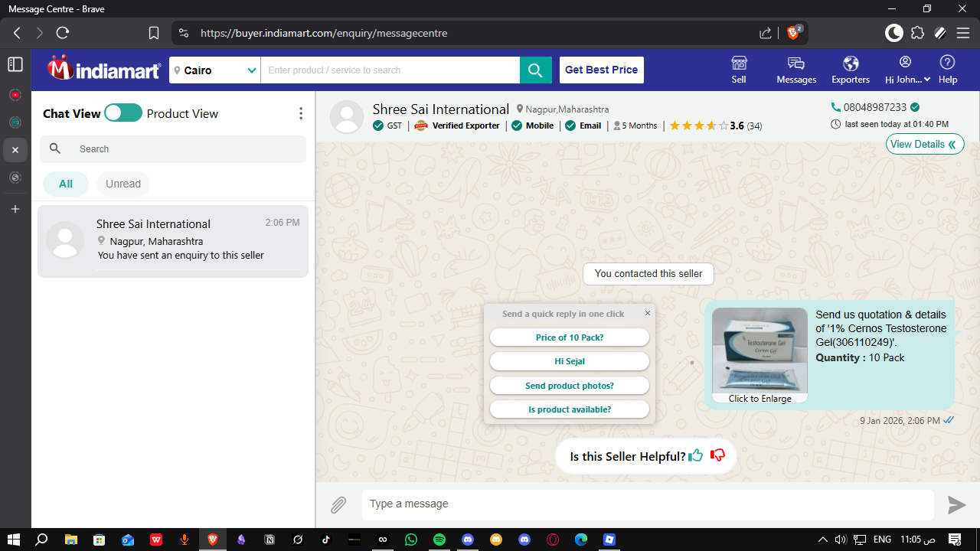Open Brave main hamburger menu
This screenshot has height=551, width=980.
click(963, 33)
